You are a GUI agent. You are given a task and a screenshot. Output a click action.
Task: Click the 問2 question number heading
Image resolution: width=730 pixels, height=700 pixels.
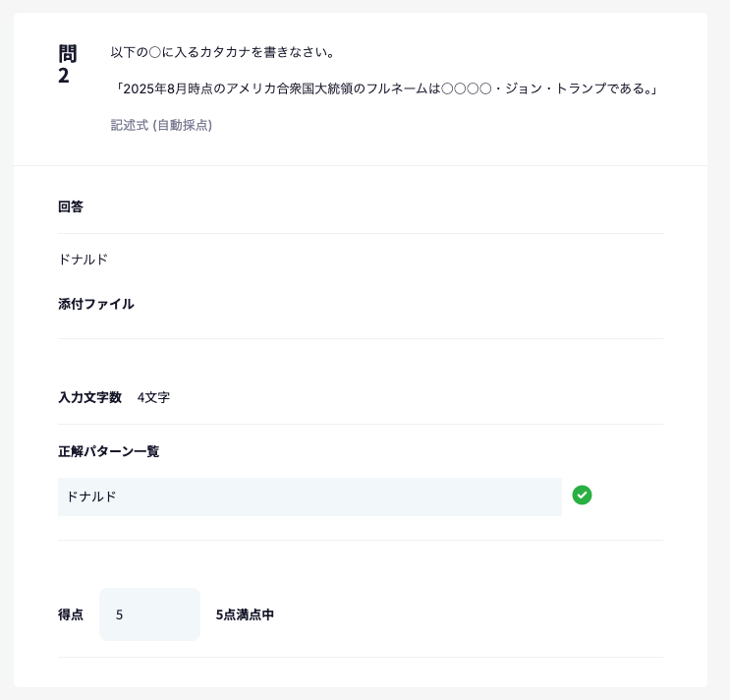[68, 64]
